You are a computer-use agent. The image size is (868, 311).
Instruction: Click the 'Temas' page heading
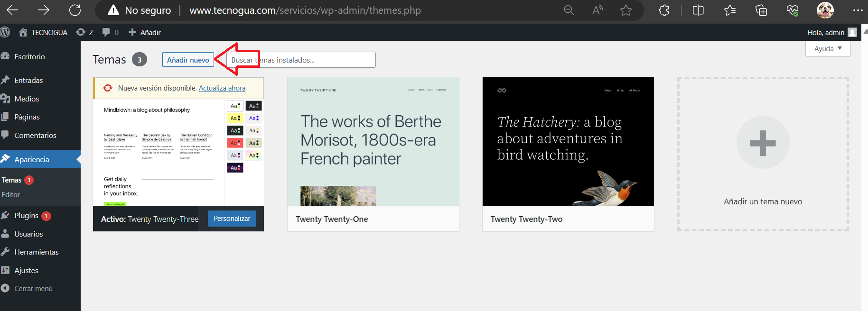click(x=109, y=60)
